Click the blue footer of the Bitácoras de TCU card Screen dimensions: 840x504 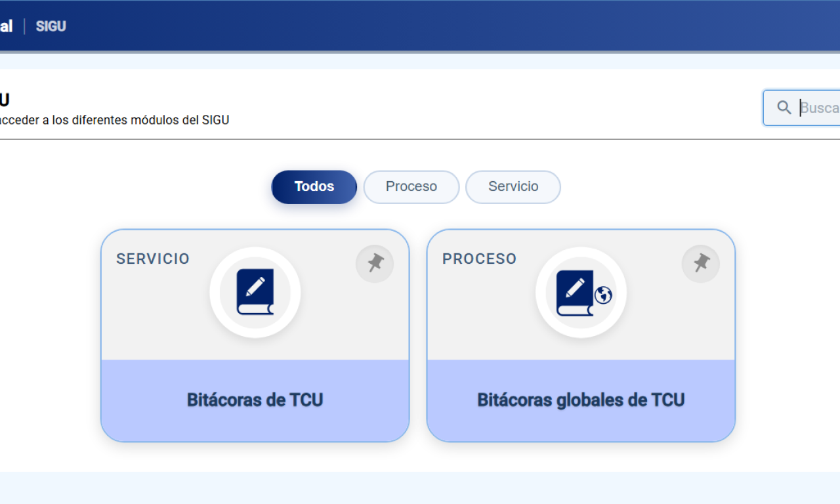[255, 400]
